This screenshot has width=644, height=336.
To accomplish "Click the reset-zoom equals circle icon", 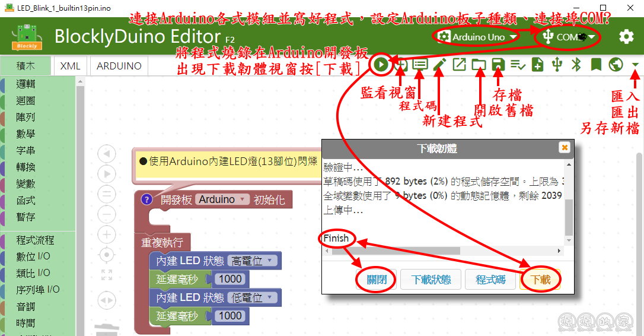I will [x=107, y=194].
